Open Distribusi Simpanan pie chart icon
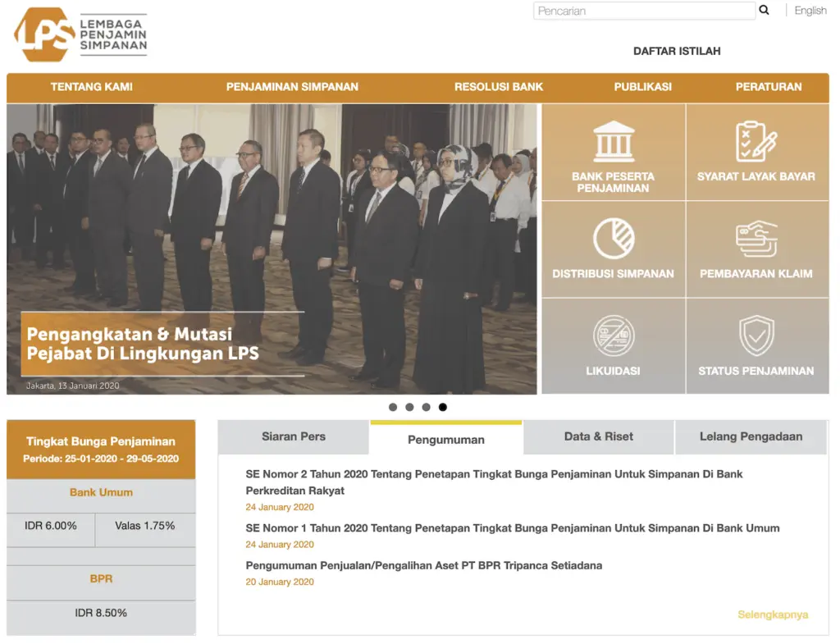 point(614,239)
